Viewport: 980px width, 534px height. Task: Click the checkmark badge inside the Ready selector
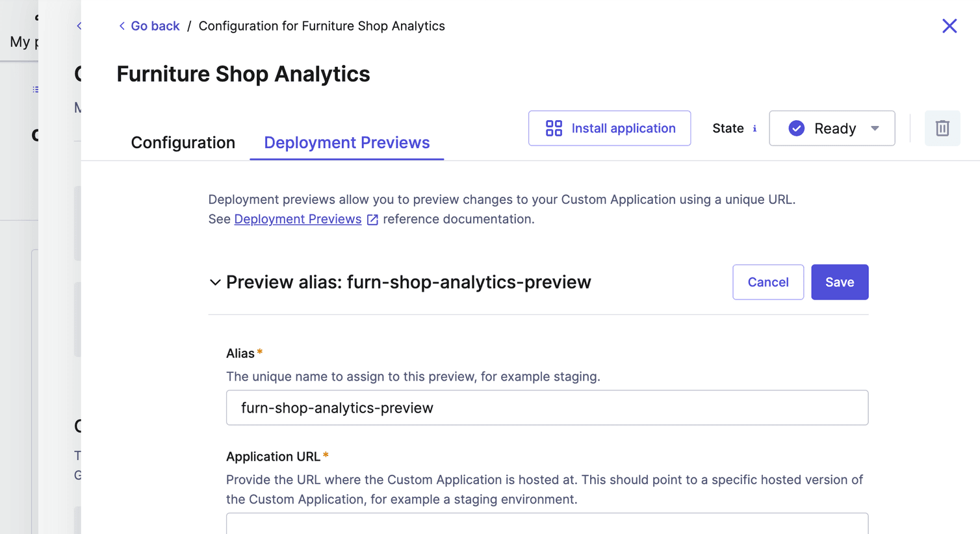click(795, 128)
